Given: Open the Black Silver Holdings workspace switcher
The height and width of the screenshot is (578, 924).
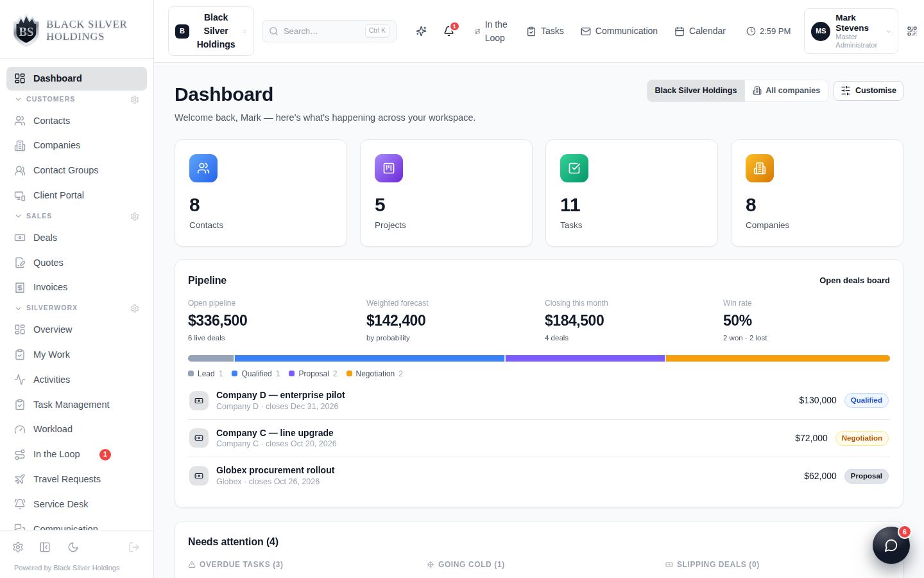Looking at the screenshot, I should (211, 31).
